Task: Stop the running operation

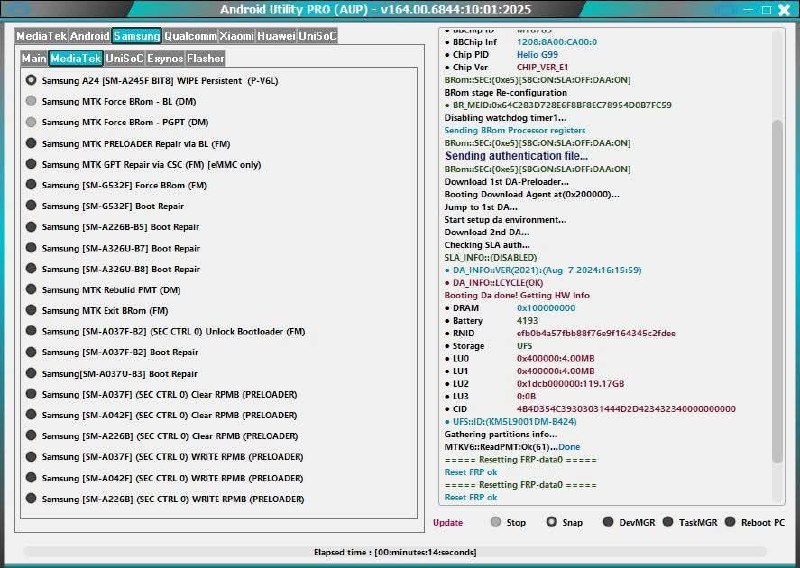Action: [508, 522]
